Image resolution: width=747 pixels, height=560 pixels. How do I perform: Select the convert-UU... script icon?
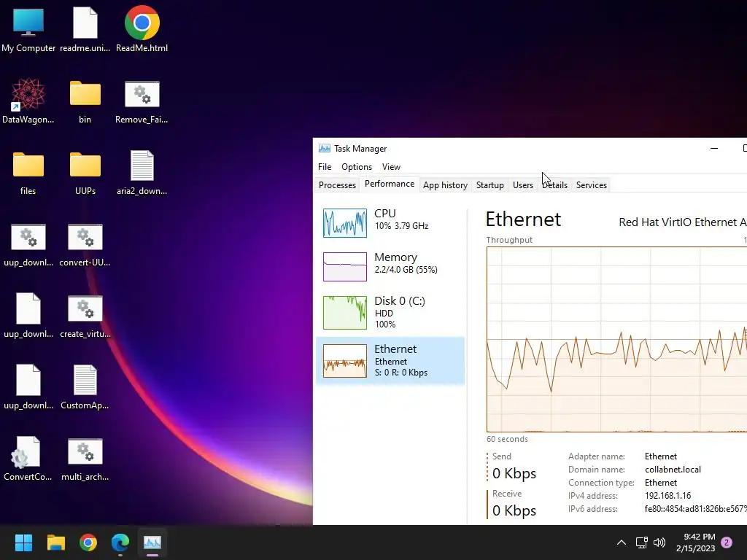pos(85,244)
